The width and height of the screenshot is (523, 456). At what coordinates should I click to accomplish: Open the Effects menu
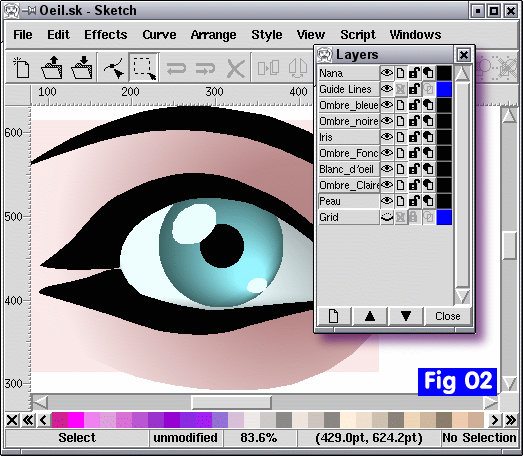106,35
